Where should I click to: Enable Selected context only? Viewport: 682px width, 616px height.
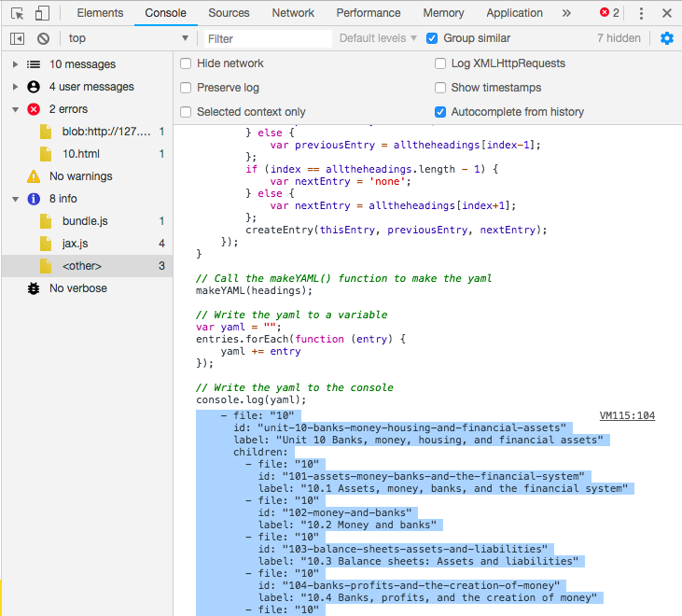(x=186, y=112)
